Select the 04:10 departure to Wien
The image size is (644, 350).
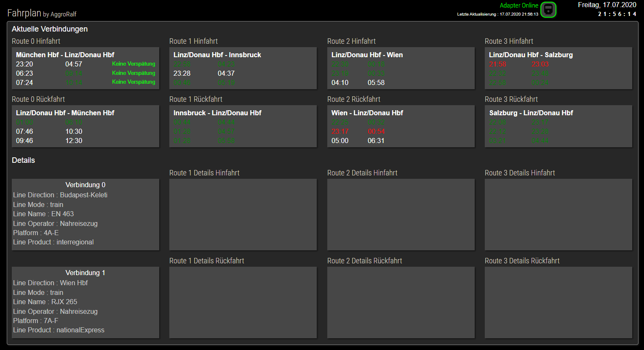(340, 82)
